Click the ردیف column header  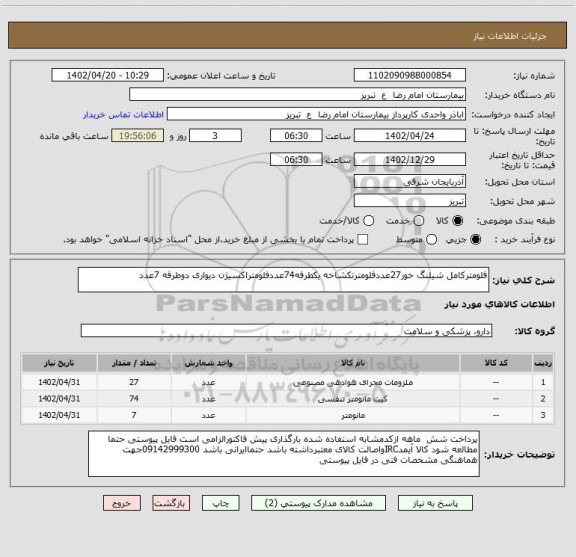[543, 363]
